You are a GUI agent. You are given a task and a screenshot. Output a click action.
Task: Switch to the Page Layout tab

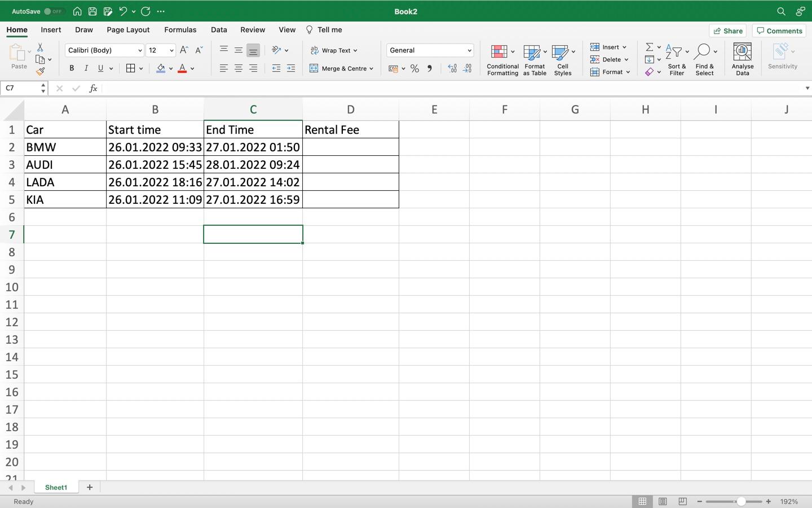pos(128,30)
